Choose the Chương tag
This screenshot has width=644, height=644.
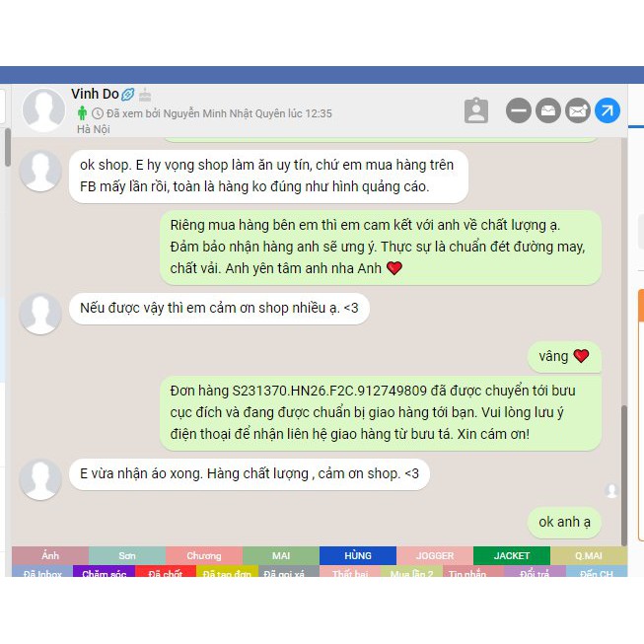(204, 555)
